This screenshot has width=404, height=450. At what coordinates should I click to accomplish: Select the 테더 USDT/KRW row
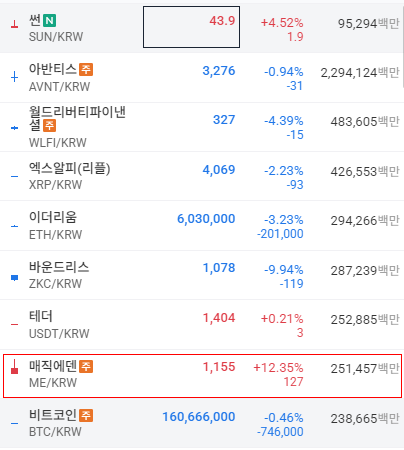coord(202,324)
